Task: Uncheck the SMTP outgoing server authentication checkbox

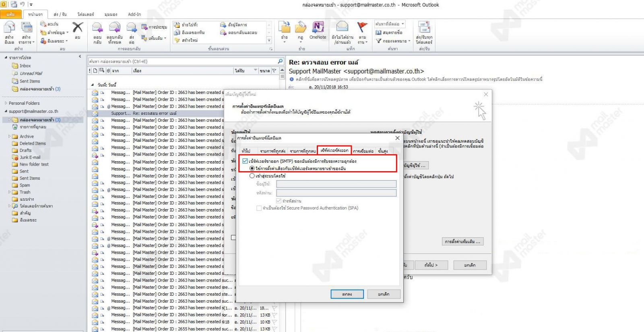Action: coord(245,161)
